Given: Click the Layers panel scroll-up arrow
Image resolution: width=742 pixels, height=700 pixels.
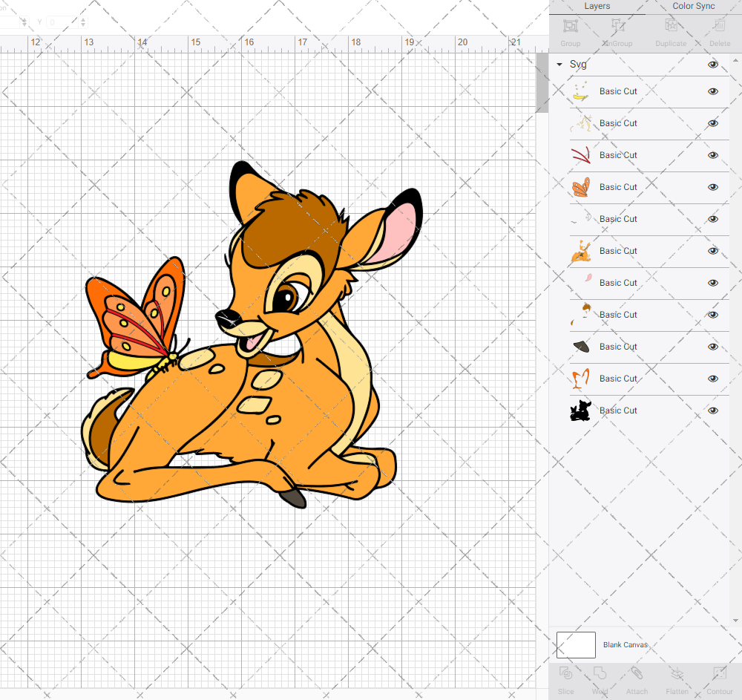Looking at the screenshot, I should click(x=735, y=61).
